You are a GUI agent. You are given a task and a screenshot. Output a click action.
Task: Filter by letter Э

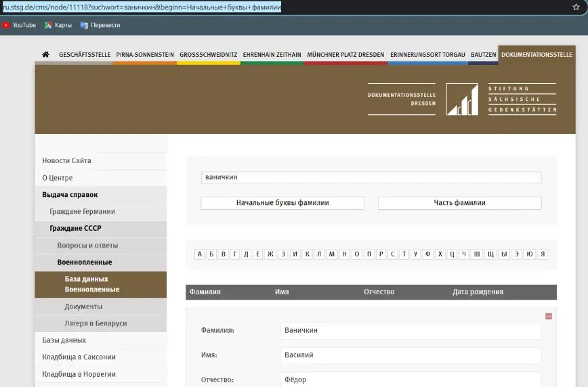tap(517, 254)
